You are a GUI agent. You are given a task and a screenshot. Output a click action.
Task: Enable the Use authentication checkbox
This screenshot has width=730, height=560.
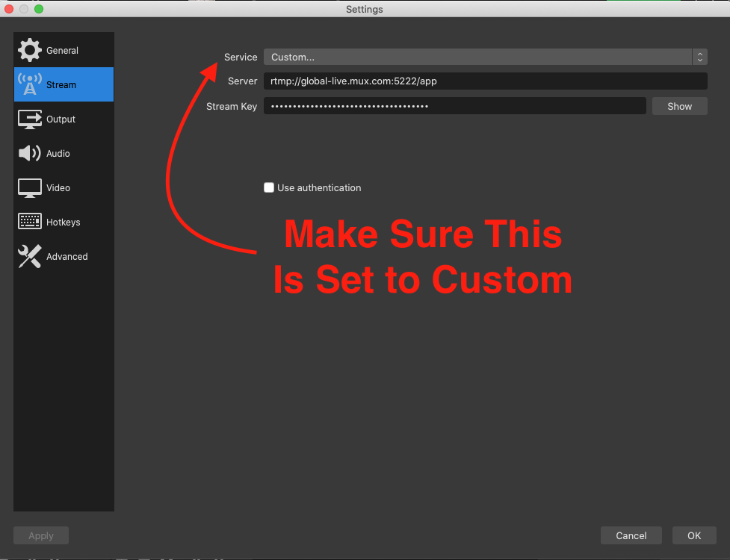pyautogui.click(x=269, y=187)
